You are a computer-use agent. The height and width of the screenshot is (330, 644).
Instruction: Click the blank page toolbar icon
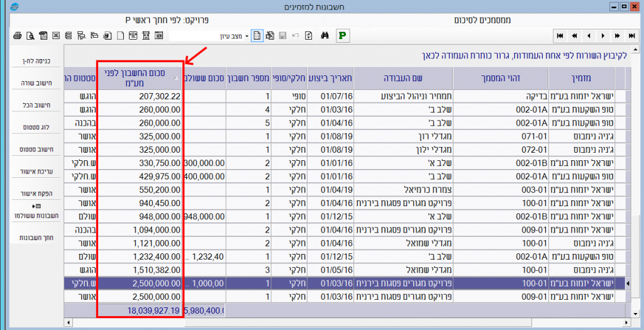[120, 36]
